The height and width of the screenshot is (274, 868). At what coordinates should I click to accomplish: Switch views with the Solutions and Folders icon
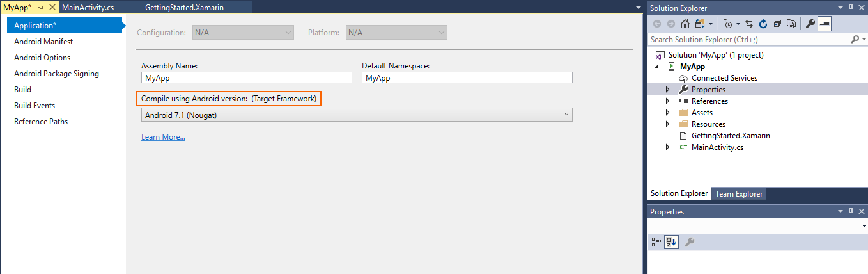tap(699, 24)
